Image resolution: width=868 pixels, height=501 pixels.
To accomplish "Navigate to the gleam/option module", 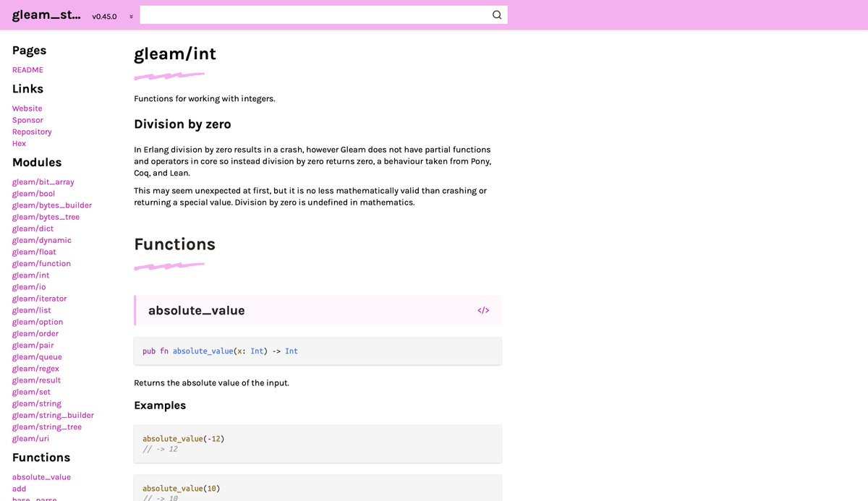I will tap(38, 322).
